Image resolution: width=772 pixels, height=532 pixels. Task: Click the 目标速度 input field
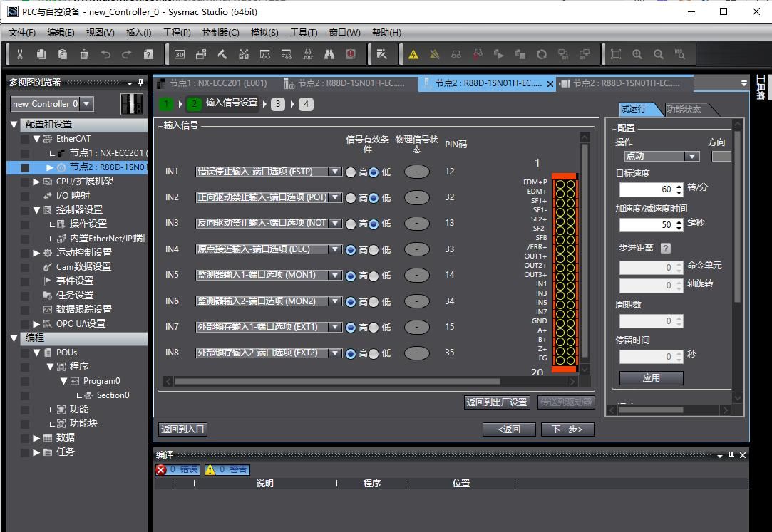pyautogui.click(x=647, y=189)
